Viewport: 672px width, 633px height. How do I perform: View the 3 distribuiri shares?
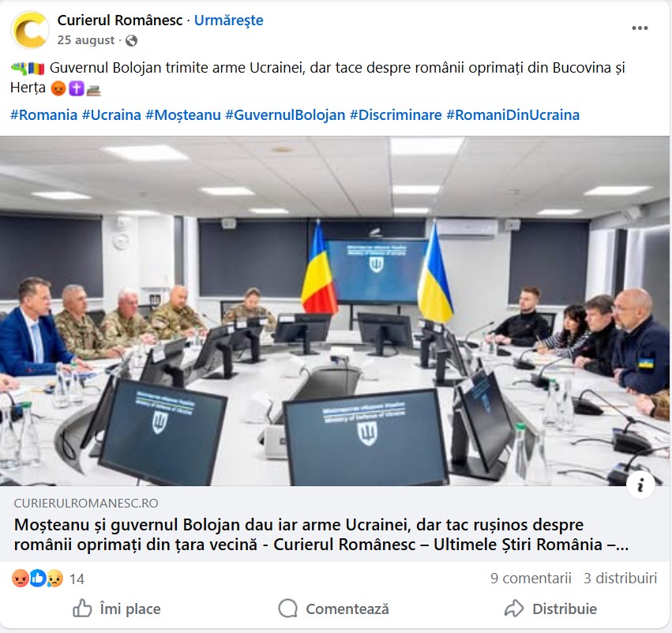620,579
